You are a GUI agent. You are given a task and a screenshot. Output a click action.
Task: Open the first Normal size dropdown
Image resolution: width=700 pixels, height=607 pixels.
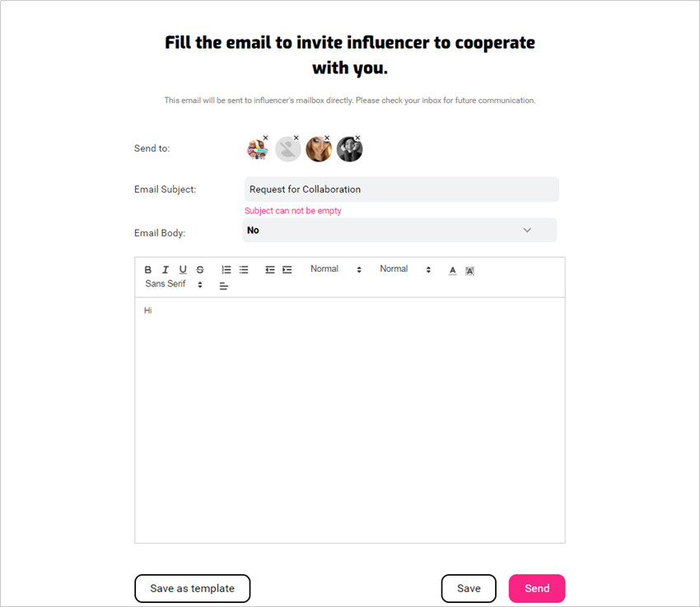coord(336,269)
